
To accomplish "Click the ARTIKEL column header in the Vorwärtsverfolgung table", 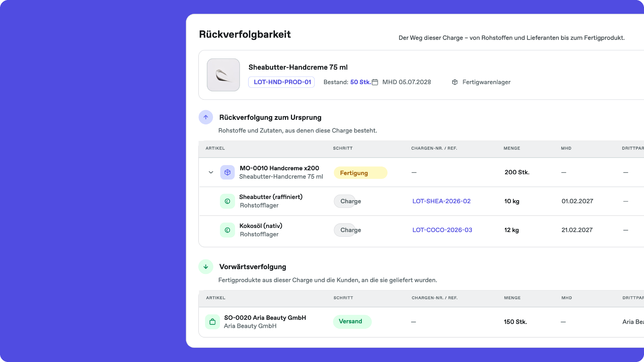I will tap(216, 298).
